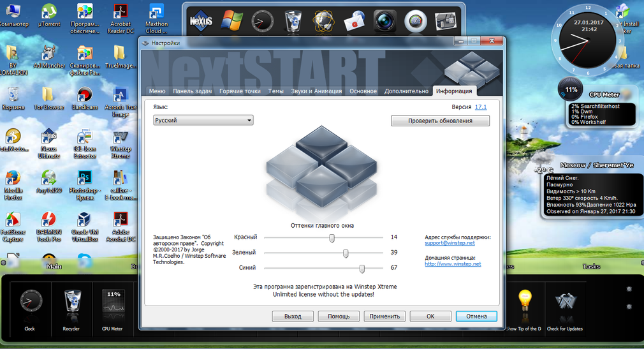This screenshot has width=644, height=349.
Task: Open TrueImage desktop folder
Action: pyautogui.click(x=121, y=57)
